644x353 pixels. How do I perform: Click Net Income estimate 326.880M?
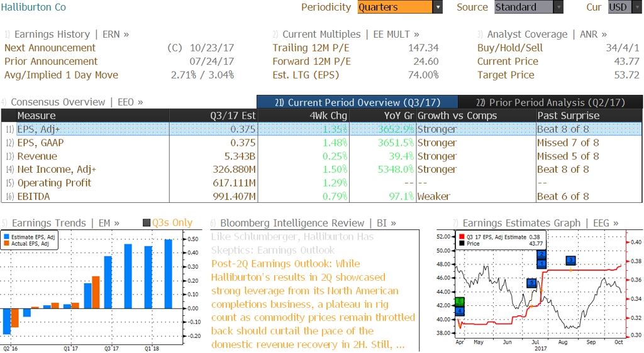pyautogui.click(x=234, y=170)
